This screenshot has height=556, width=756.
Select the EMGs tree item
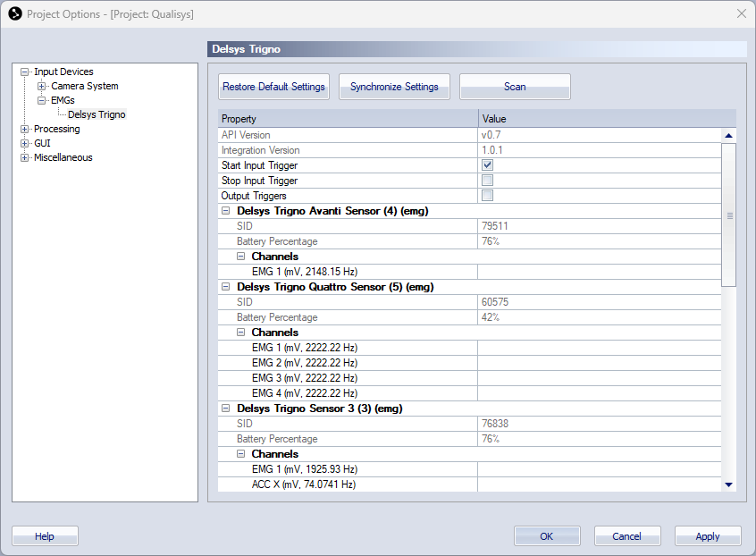[x=63, y=101]
